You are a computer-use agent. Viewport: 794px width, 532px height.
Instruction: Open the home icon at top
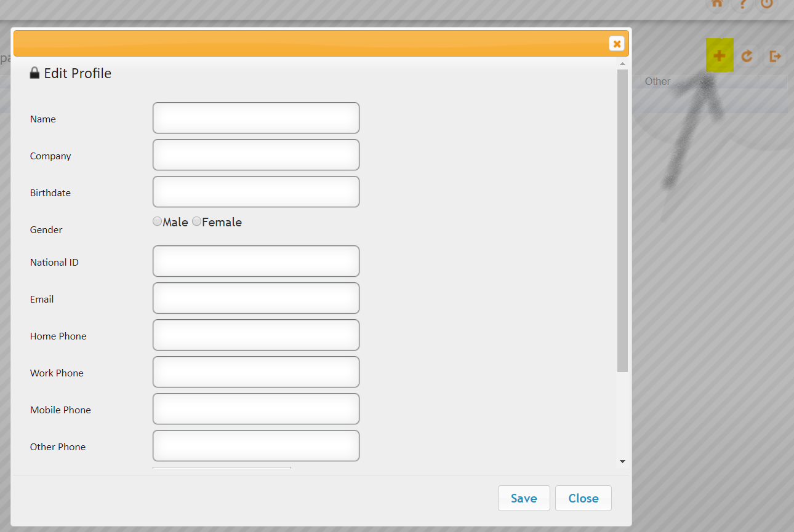tap(717, 4)
